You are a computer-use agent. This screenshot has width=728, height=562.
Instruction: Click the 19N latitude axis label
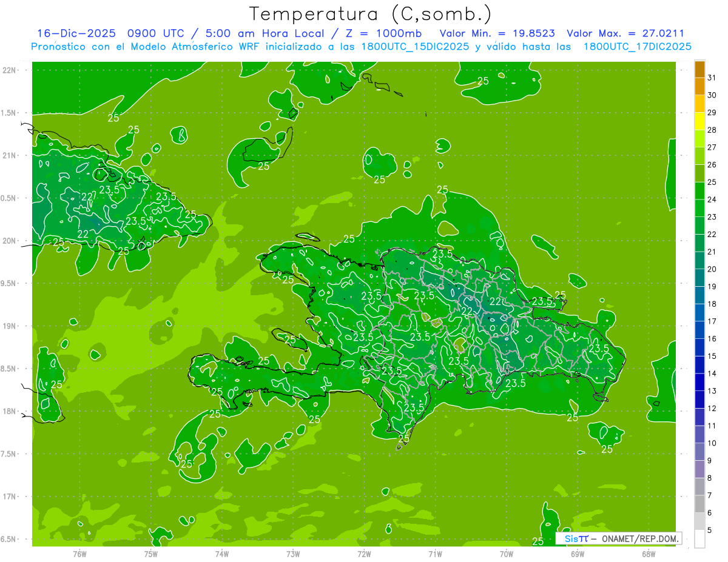(10, 326)
